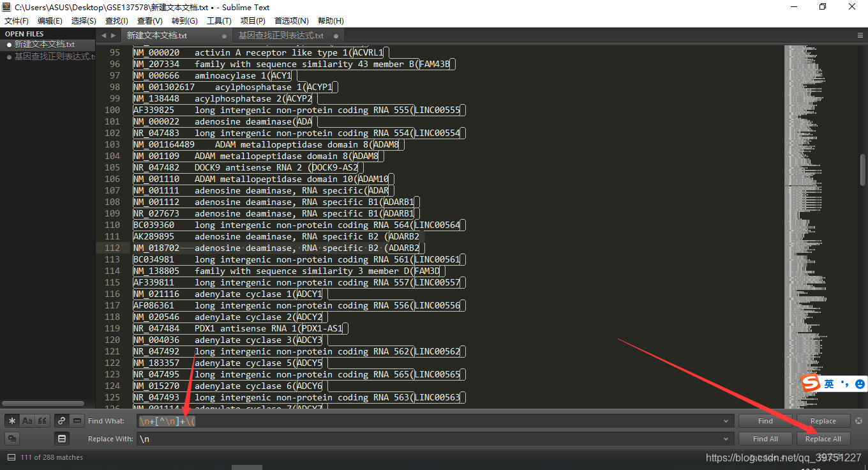Click the sidebar horizontal scrollbar
Image resolution: width=868 pixels, height=470 pixels.
pyautogui.click(x=43, y=404)
